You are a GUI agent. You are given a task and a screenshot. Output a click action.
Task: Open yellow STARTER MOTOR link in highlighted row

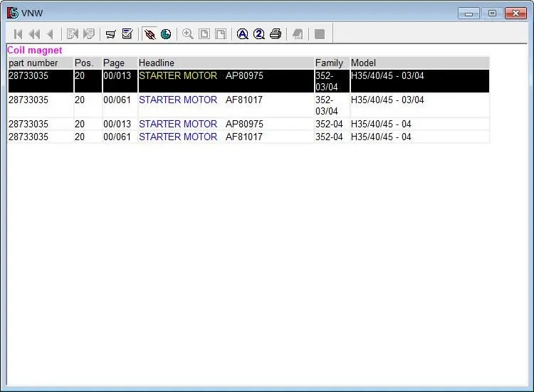tap(178, 75)
